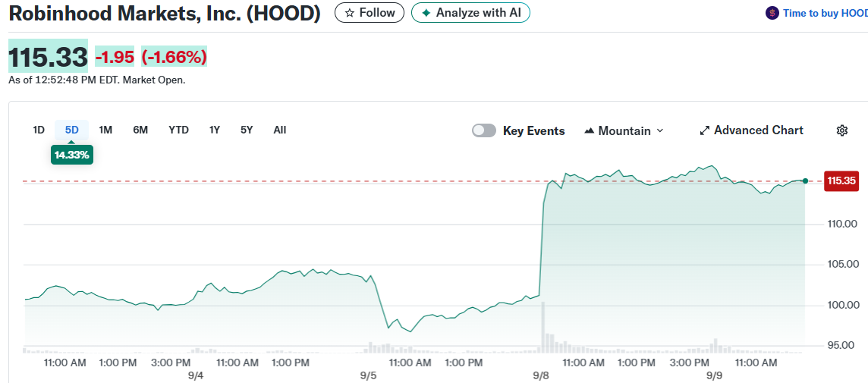Show the 1Y chart range
This screenshot has width=868, height=383.
215,130
